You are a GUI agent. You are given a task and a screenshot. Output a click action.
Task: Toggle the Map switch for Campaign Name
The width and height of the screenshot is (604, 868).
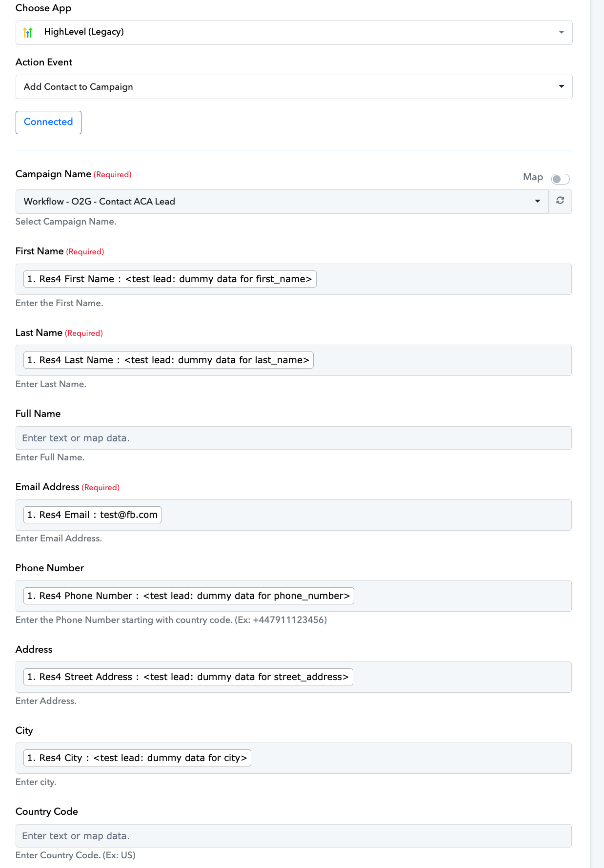click(x=560, y=179)
